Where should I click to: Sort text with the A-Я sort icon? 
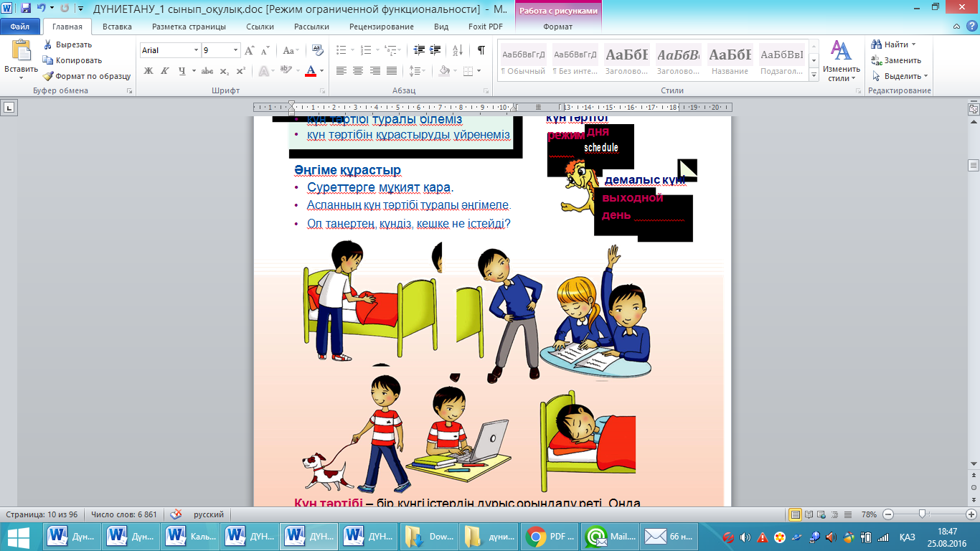(x=458, y=50)
